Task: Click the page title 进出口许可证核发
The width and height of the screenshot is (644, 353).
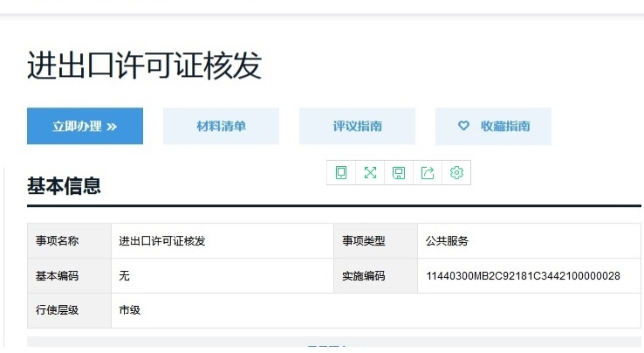Action: pos(145,66)
